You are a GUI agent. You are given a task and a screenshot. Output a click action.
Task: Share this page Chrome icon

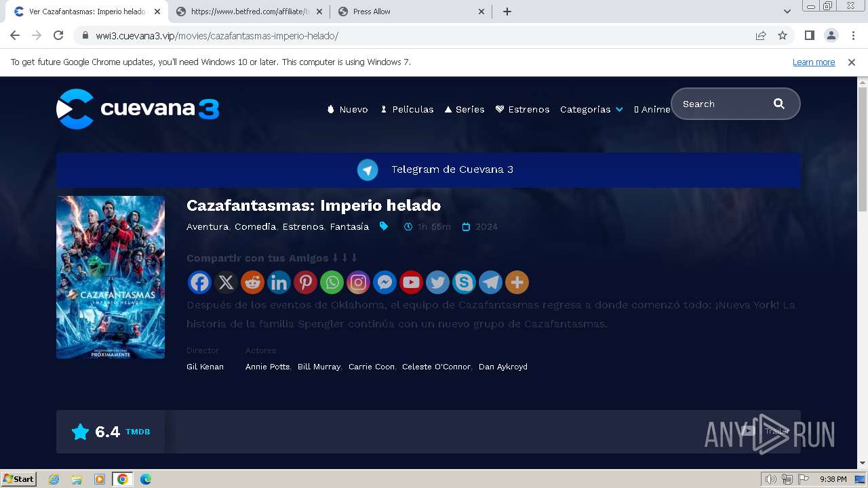(761, 35)
